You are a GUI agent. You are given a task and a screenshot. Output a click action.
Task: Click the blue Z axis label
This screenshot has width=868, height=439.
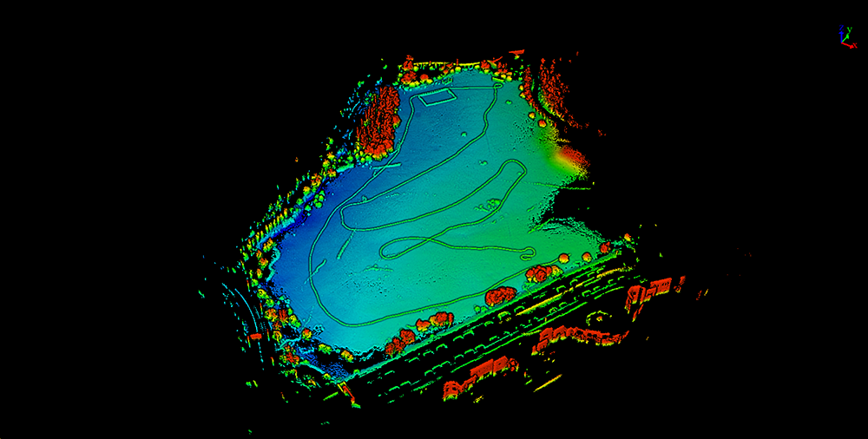point(841,28)
